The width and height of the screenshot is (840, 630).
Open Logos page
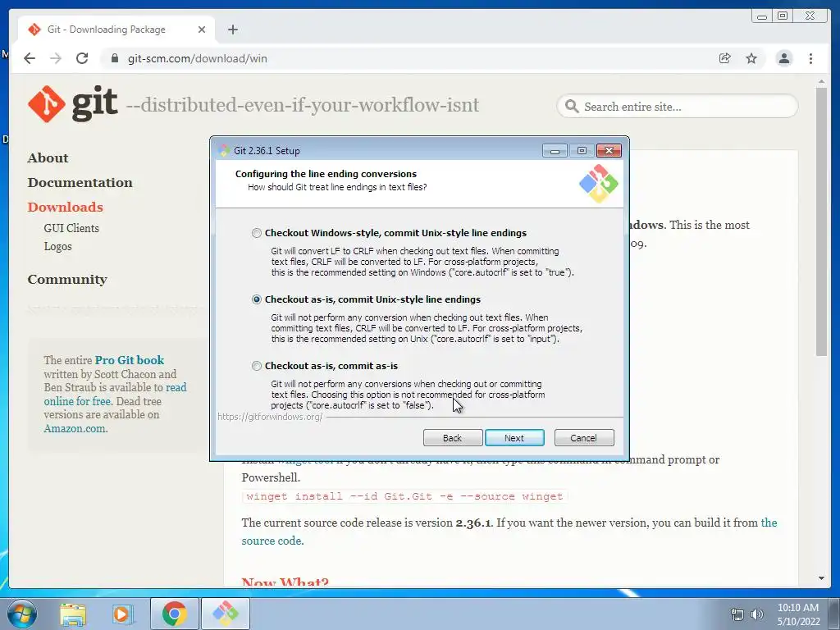(58, 246)
